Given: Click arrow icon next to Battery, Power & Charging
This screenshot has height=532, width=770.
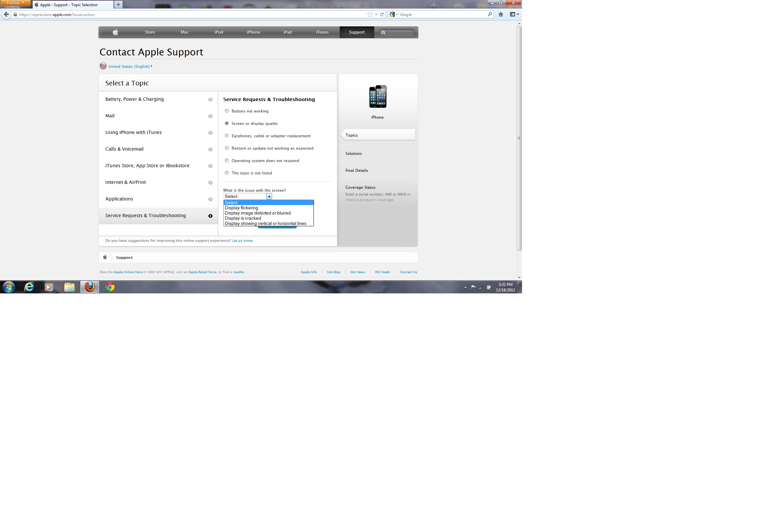Looking at the screenshot, I should click(x=210, y=100).
